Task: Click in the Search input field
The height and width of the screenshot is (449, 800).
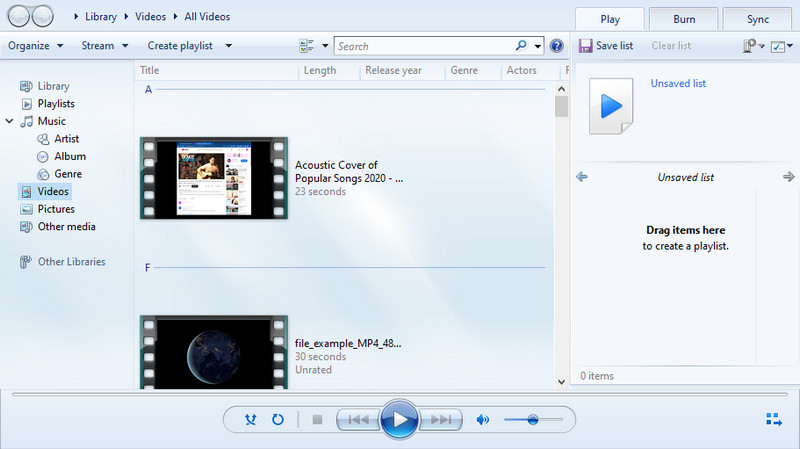Action: [x=424, y=46]
